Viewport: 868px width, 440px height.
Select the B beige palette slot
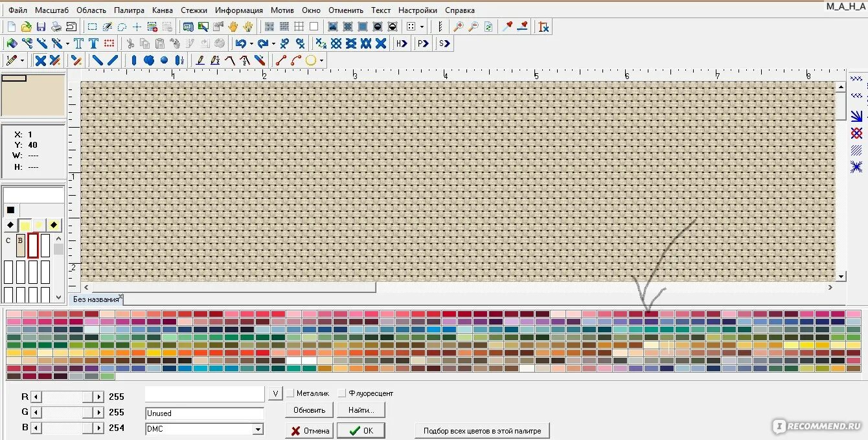tap(21, 245)
